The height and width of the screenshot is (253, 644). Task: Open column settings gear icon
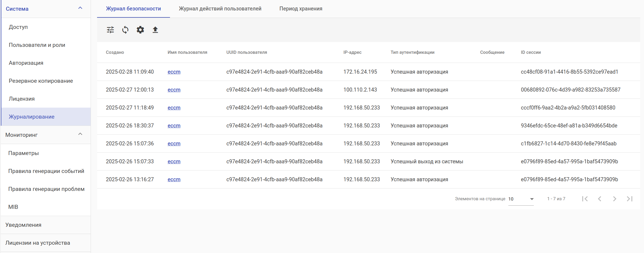coord(140,30)
